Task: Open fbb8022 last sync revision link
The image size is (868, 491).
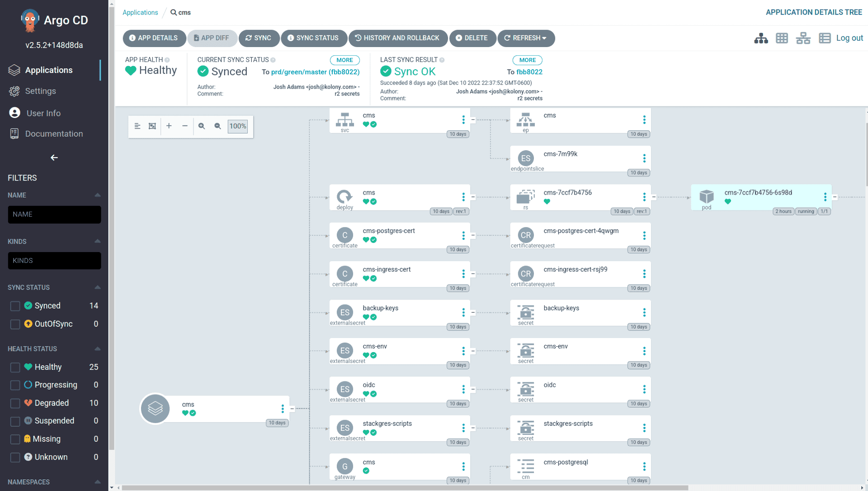Action: pos(529,72)
